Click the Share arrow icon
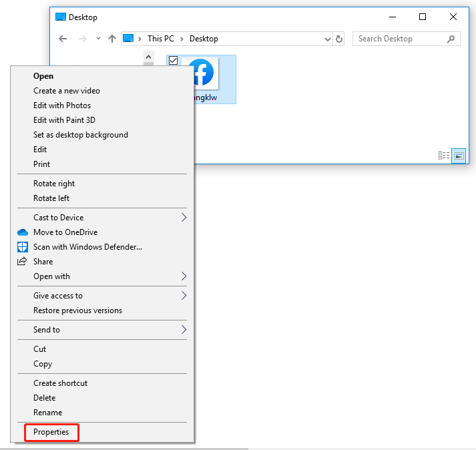The height and width of the screenshot is (450, 476). 22,261
